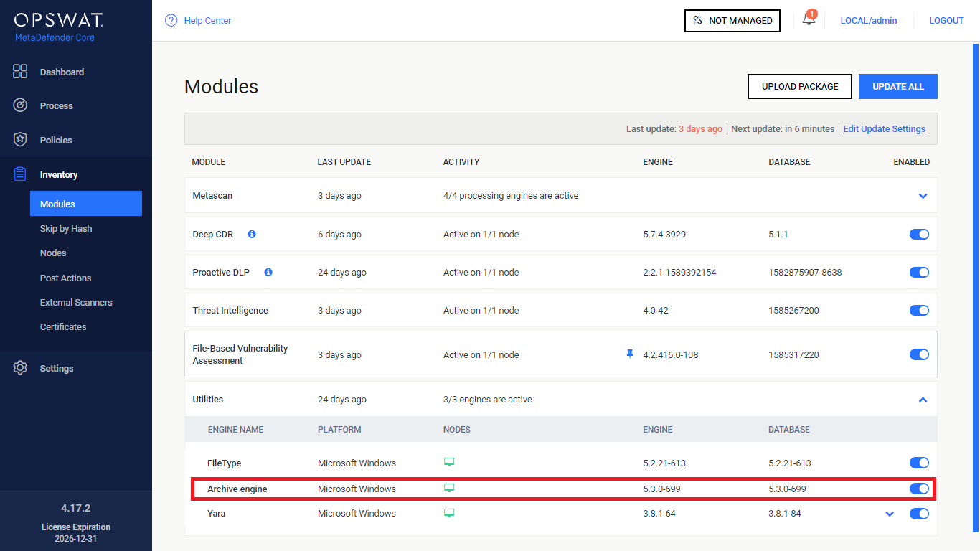Image resolution: width=980 pixels, height=551 pixels.
Task: Click the License Expiration date 2026-12-31
Action: click(76, 538)
